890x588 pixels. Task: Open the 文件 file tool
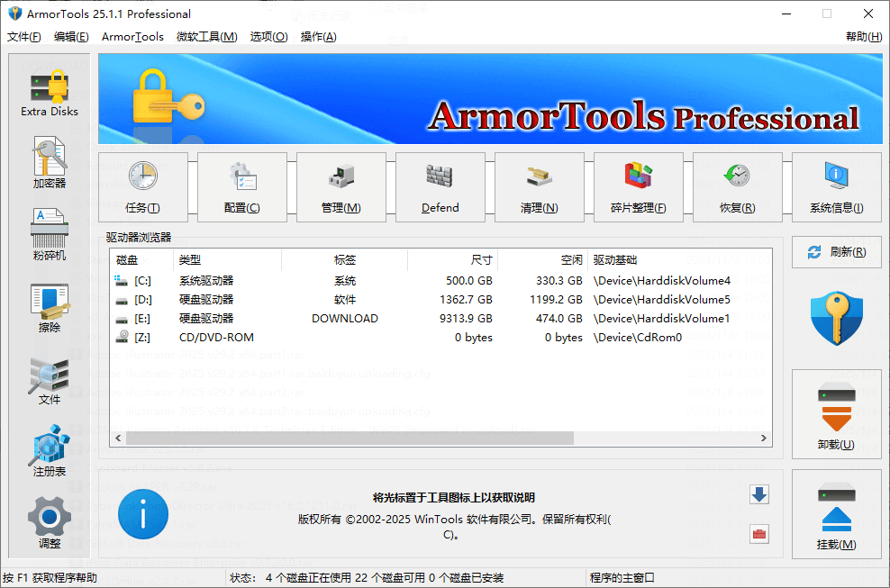click(49, 378)
